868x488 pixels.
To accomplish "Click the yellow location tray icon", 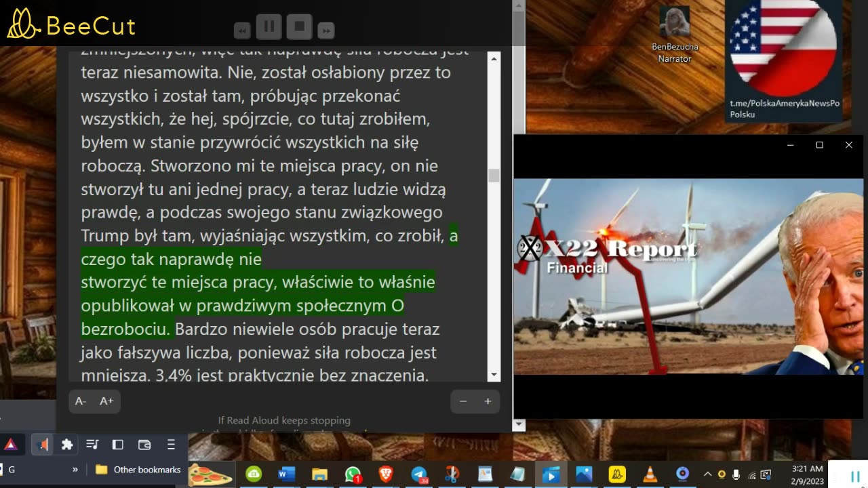I will pos(722,474).
